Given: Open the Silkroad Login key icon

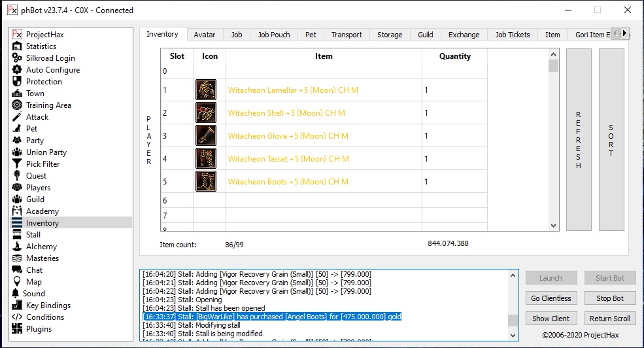Looking at the screenshot, I should coord(17,58).
